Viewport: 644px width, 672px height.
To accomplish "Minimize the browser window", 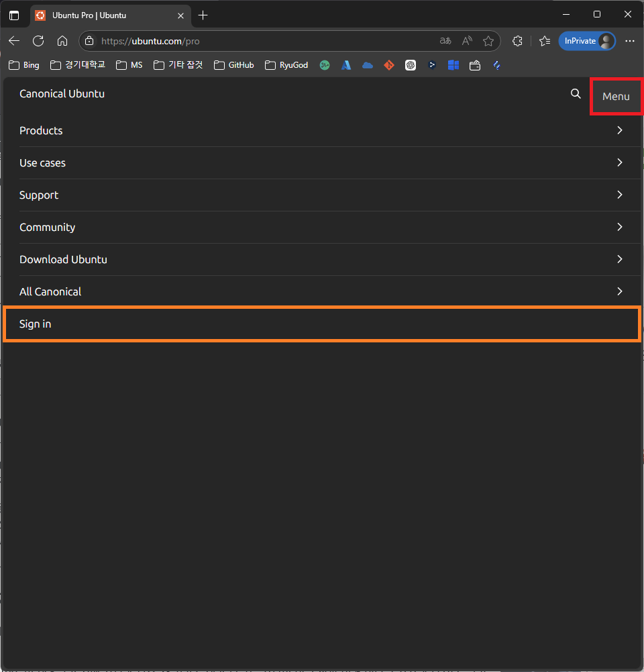I will pos(566,15).
